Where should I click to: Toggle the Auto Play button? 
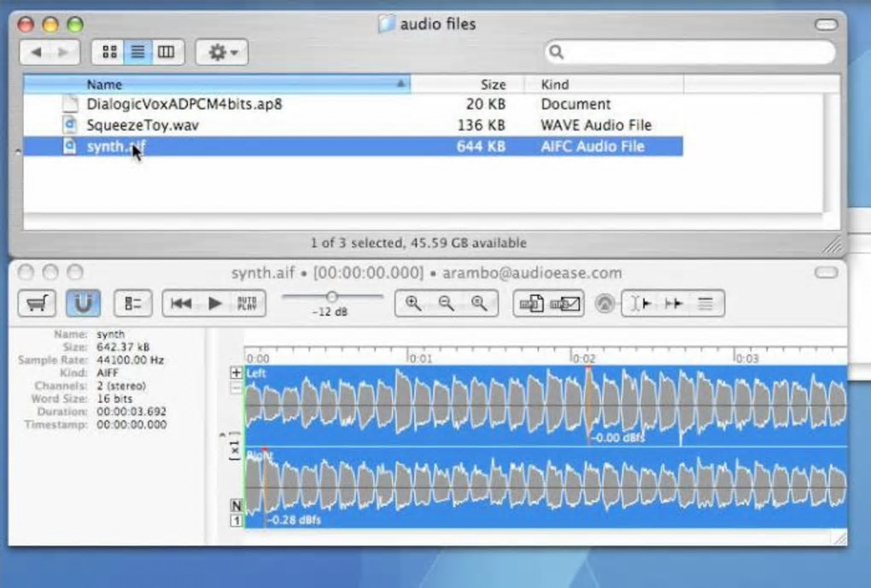(x=247, y=303)
